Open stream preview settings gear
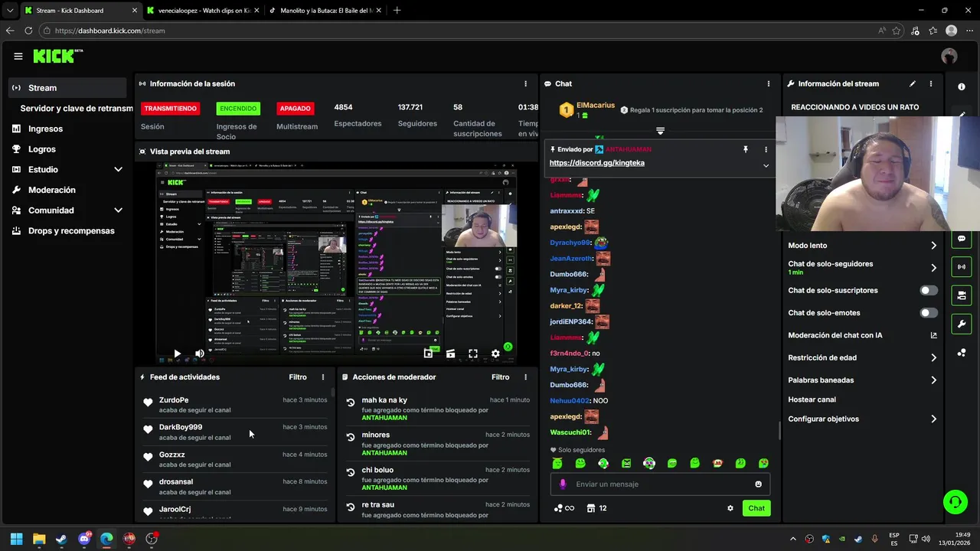980x551 pixels. 495,354
